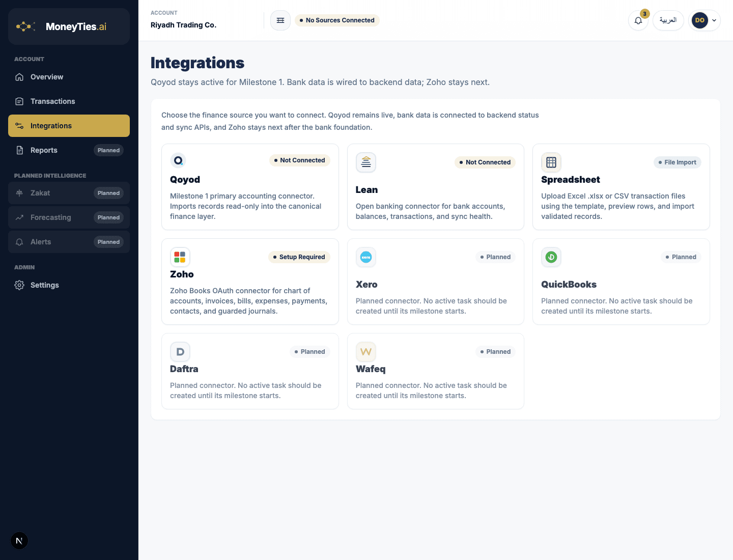This screenshot has height=560, width=733.
Task: Click the Wafeq W logo icon
Action: click(x=366, y=352)
